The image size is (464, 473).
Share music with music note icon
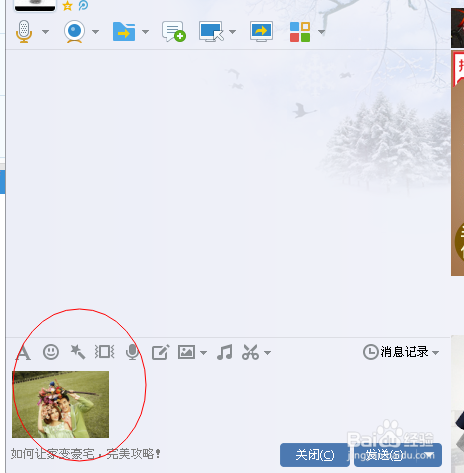[x=225, y=352]
